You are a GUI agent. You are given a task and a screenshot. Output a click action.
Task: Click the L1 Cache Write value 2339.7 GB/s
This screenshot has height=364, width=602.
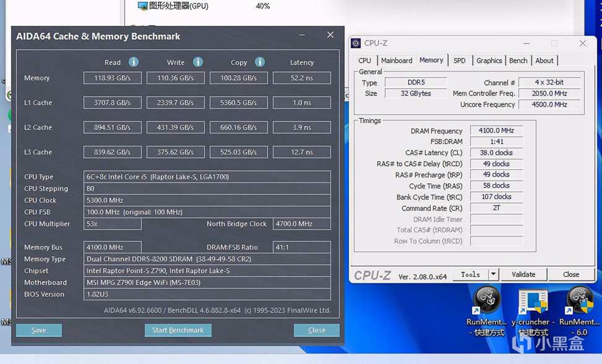point(175,102)
